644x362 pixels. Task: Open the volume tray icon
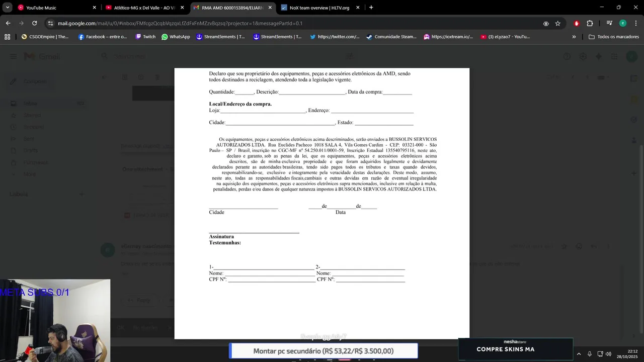click(x=608, y=354)
